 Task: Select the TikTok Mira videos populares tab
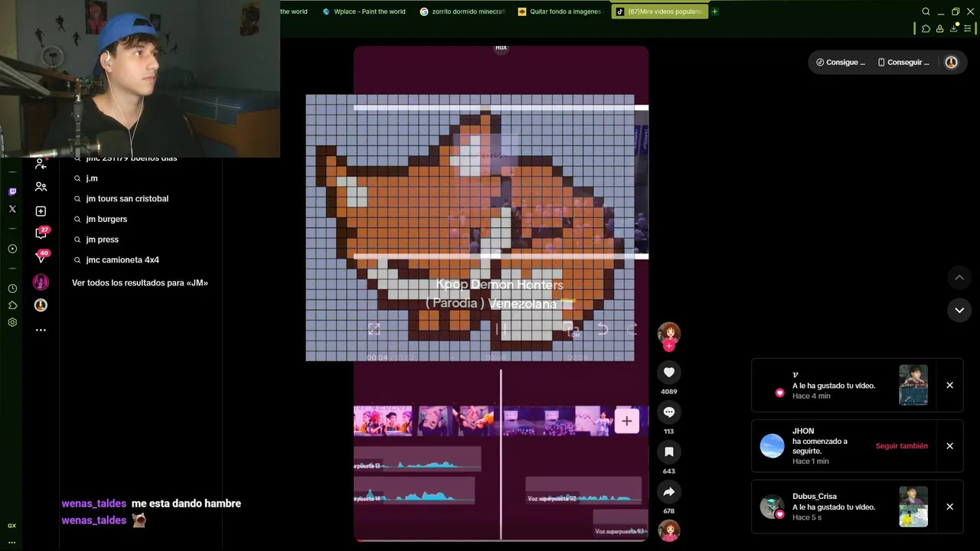(659, 11)
